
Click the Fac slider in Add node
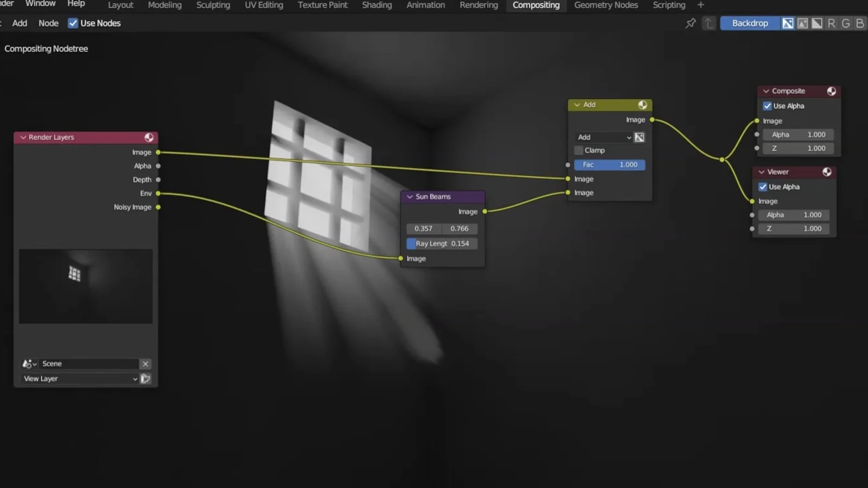point(609,165)
